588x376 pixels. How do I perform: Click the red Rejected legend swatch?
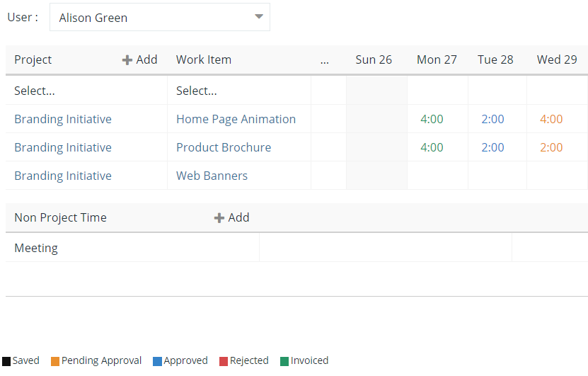pyautogui.click(x=224, y=361)
